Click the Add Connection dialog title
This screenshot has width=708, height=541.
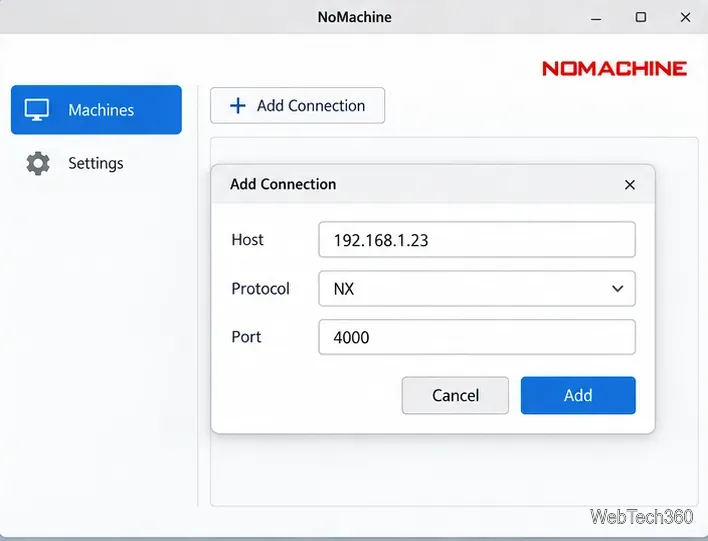coord(283,184)
